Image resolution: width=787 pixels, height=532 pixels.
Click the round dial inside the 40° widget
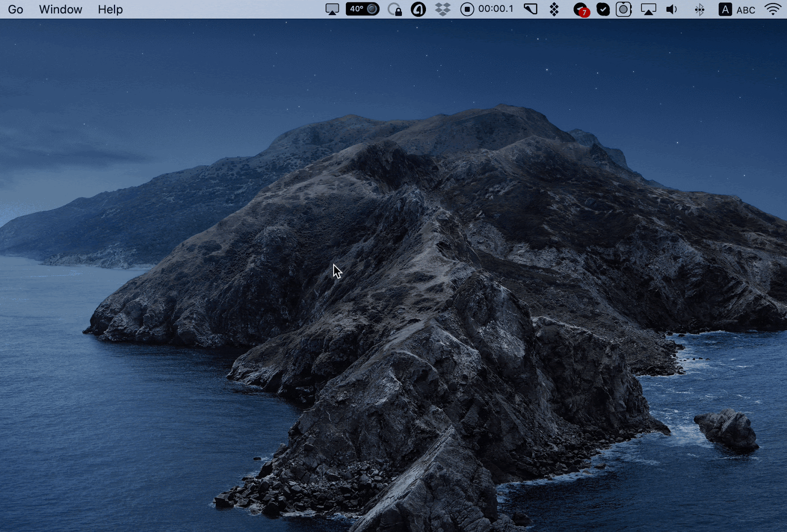[372, 9]
